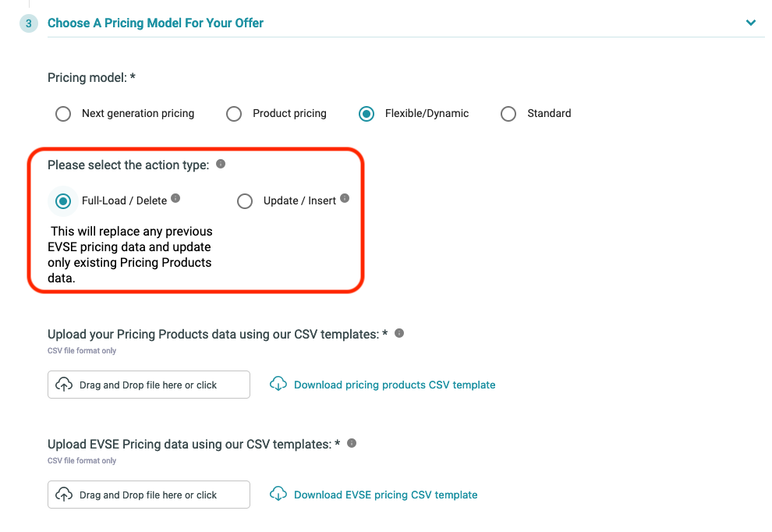
Task: Select Next generation pricing radio button
Action: pyautogui.click(x=63, y=114)
